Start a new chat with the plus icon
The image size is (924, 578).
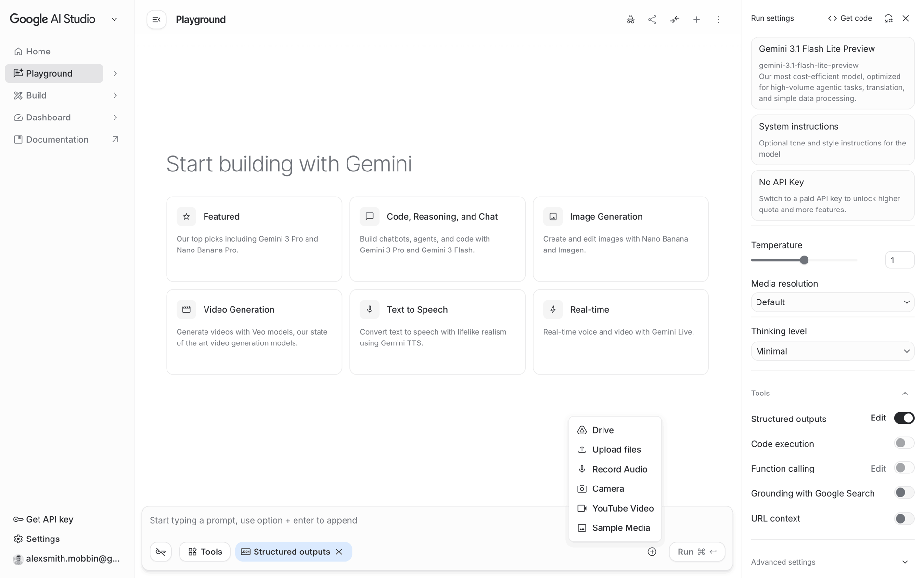coord(696,20)
